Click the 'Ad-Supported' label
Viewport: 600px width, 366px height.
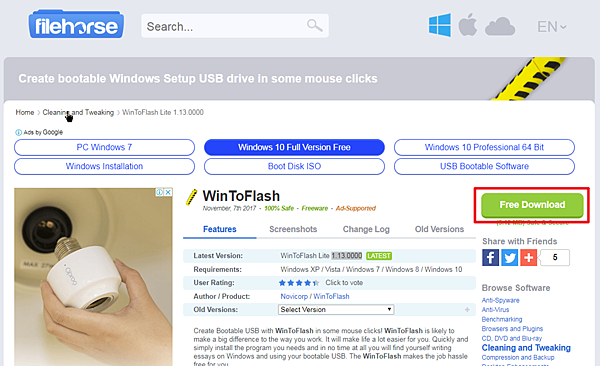click(356, 208)
